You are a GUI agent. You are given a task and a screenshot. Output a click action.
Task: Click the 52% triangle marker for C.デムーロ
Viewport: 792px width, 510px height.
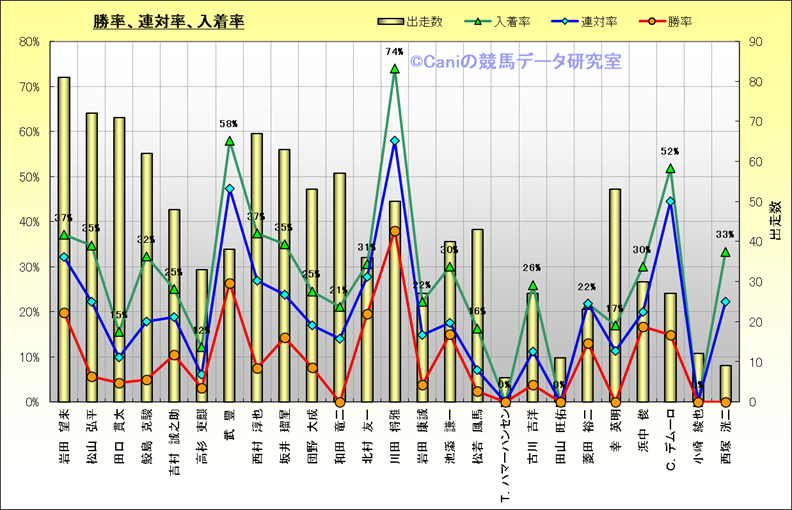tap(670, 168)
